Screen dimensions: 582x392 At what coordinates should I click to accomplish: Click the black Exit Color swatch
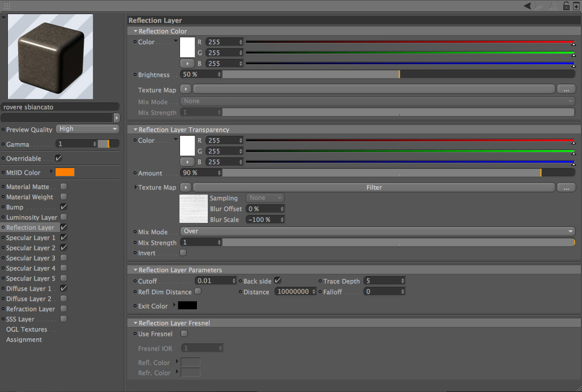pyautogui.click(x=187, y=305)
